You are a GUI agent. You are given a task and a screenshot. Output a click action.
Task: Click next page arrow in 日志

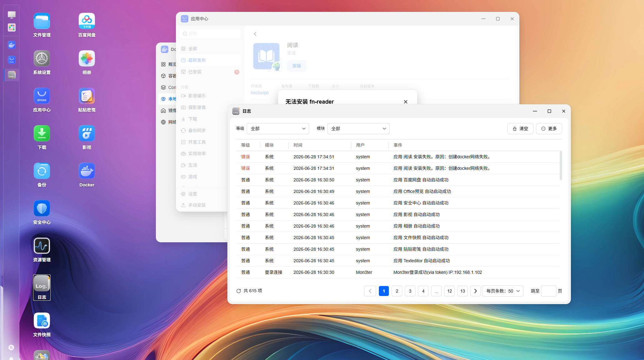476,291
